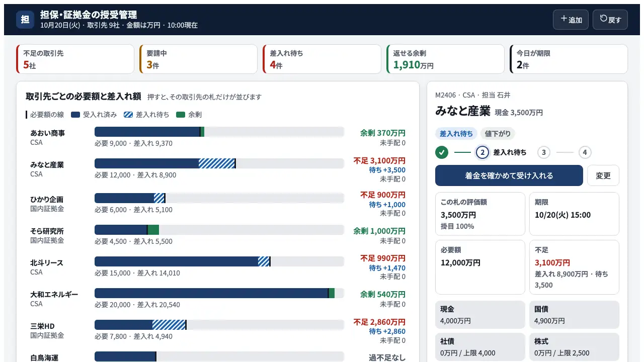Click the blue 差入れ待ち chip beside 値下がり
Viewport: 644px width, 362px height.
point(456,134)
